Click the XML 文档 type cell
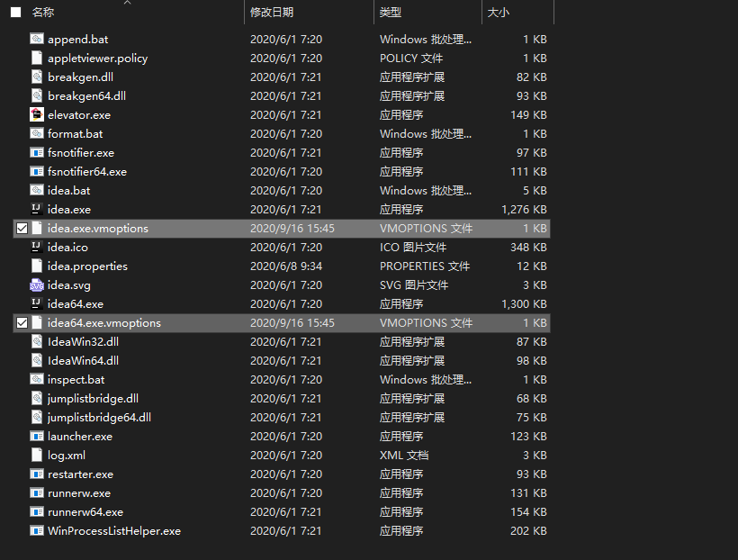Image resolution: width=738 pixels, height=560 pixels. tap(404, 456)
